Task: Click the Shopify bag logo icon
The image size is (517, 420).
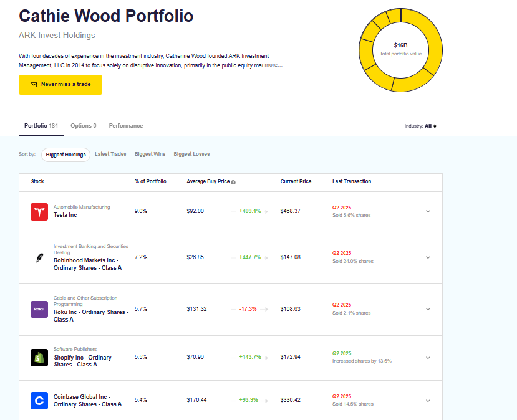Action: tap(39, 358)
